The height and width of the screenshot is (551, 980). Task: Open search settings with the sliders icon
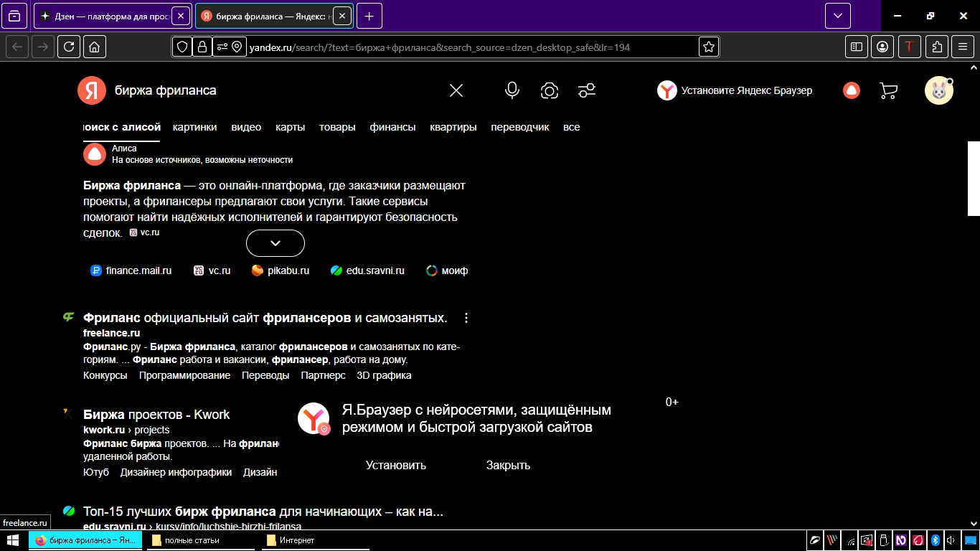[x=586, y=90]
